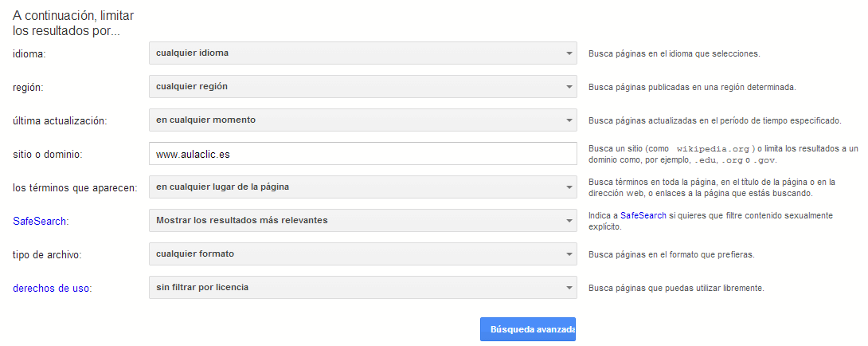Click the arrow icon of cualquier formato selector
Image resolution: width=868 pixels, height=346 pixels.
(569, 254)
